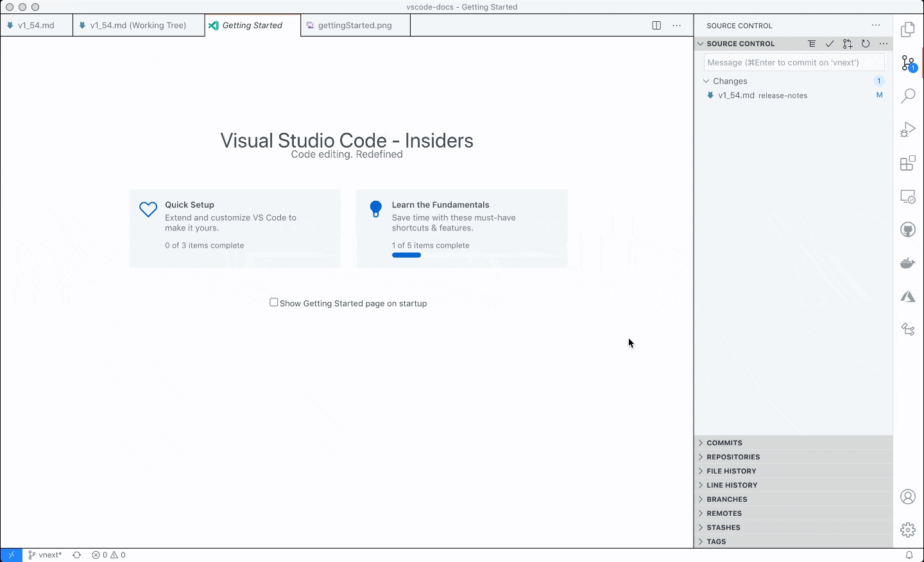Image resolution: width=924 pixels, height=562 pixels.
Task: Open the Docker view icon
Action: pos(908,263)
